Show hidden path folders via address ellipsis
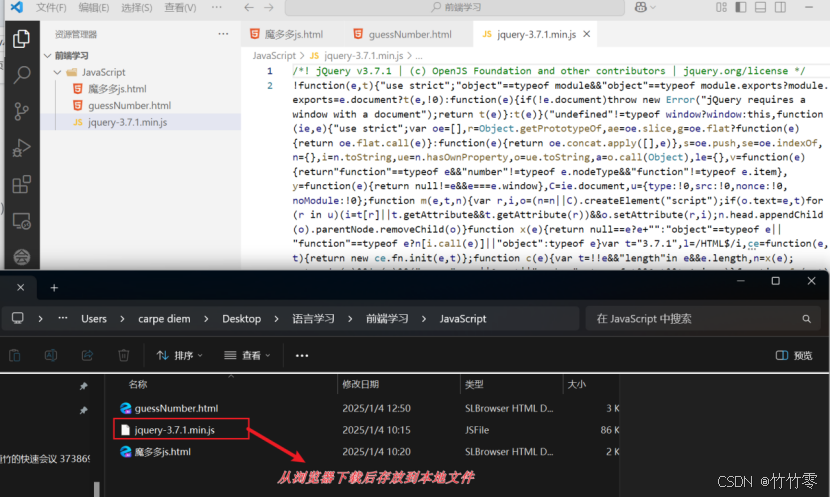The width and height of the screenshot is (830, 498). point(62,318)
